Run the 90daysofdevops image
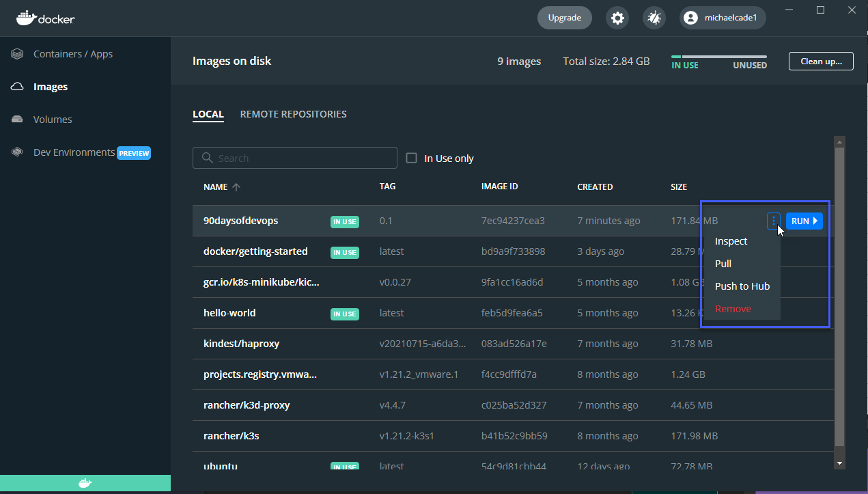This screenshot has height=494, width=868. (804, 221)
